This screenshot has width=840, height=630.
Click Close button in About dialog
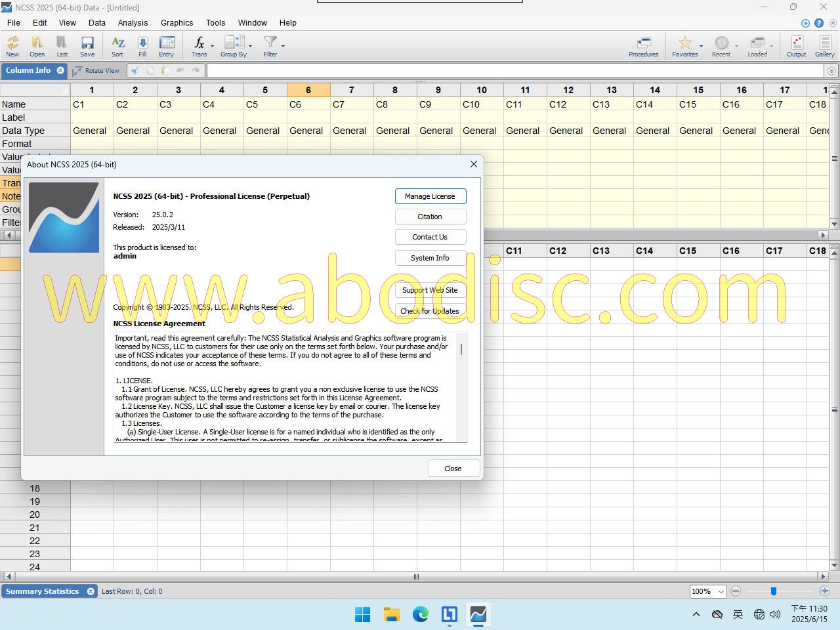(x=453, y=469)
